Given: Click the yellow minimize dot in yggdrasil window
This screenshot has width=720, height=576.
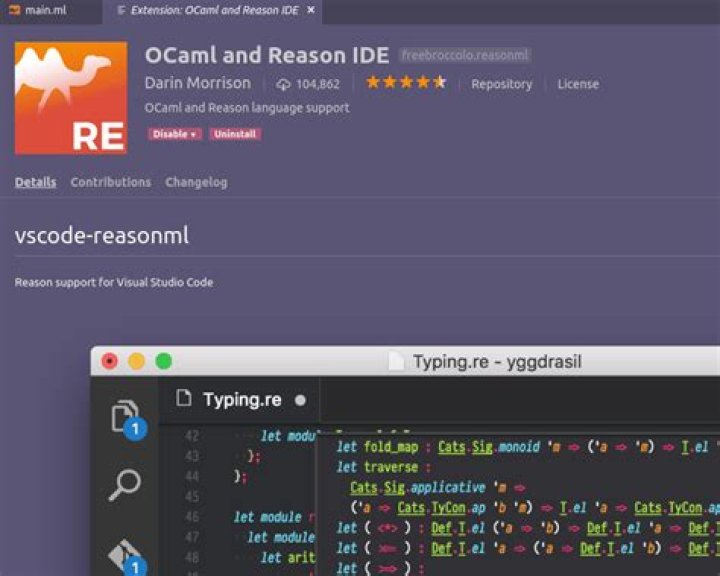Looking at the screenshot, I should pyautogui.click(x=136, y=361).
